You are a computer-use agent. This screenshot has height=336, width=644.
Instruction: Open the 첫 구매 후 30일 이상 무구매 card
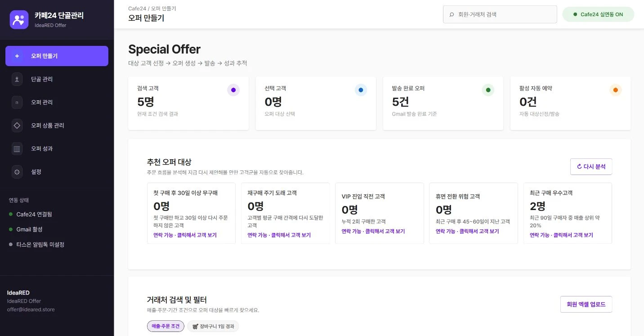pyautogui.click(x=191, y=213)
